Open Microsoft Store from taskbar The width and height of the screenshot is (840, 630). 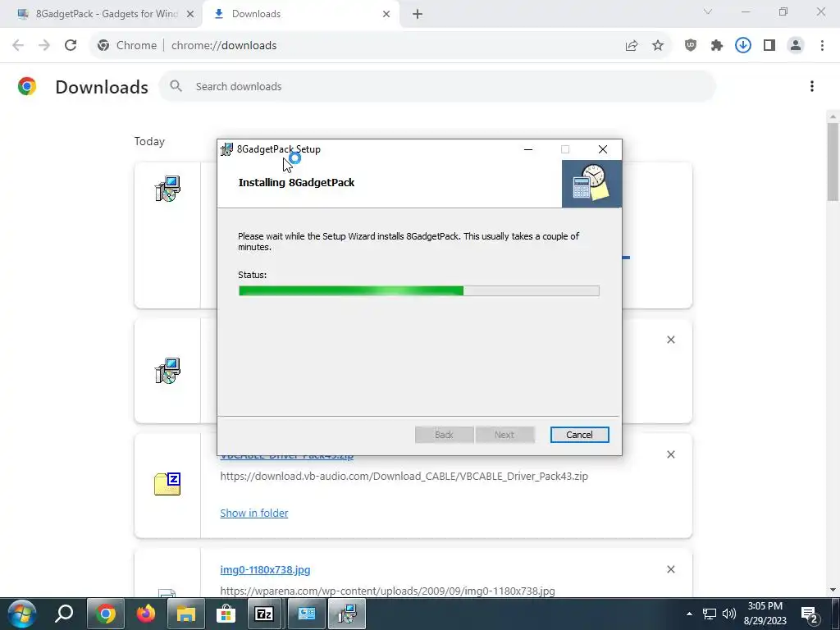tap(226, 614)
